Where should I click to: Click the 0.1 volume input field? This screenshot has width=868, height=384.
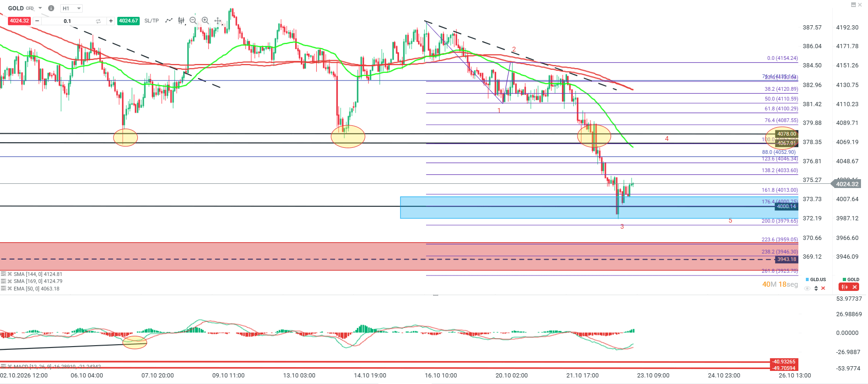pyautogui.click(x=68, y=21)
